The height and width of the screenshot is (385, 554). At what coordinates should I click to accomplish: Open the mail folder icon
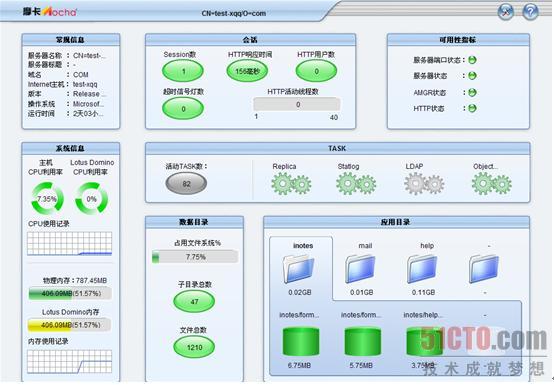click(x=360, y=269)
